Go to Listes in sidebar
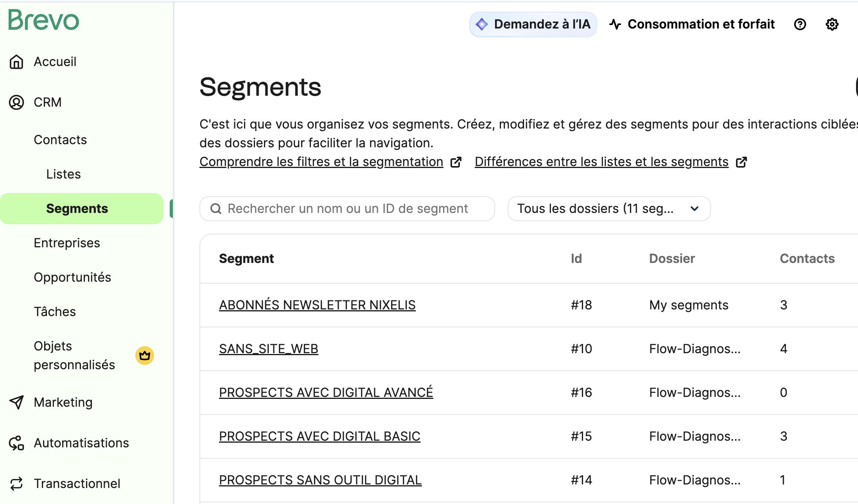The height and width of the screenshot is (504, 858). 63,174
